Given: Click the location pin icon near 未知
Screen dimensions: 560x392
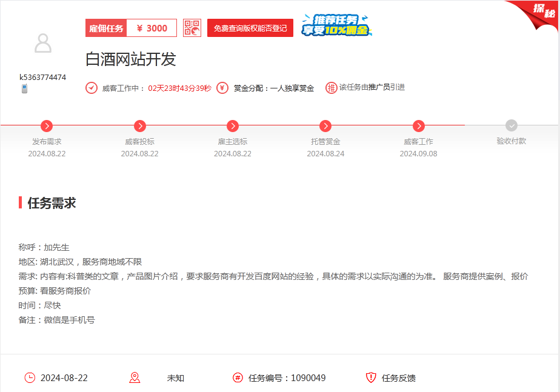Looking at the screenshot, I should click(x=135, y=378).
